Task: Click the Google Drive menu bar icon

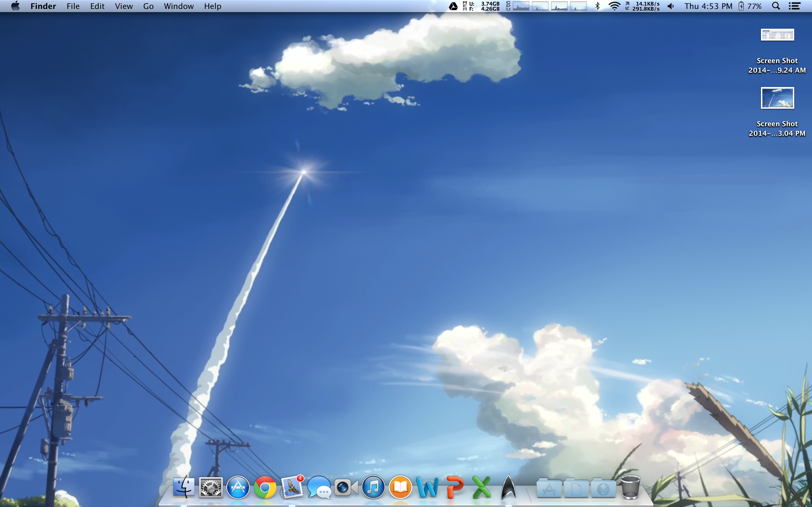Action: [453, 6]
